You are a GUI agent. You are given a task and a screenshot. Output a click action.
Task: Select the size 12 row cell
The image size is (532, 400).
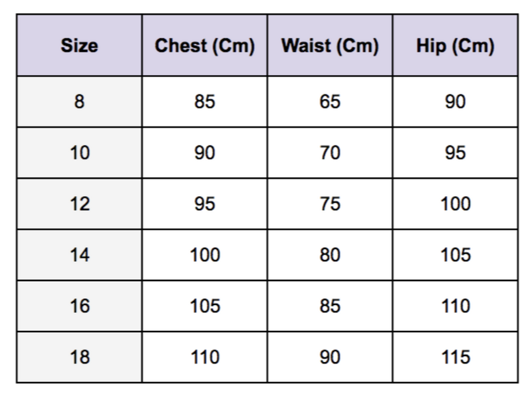pyautogui.click(x=79, y=204)
